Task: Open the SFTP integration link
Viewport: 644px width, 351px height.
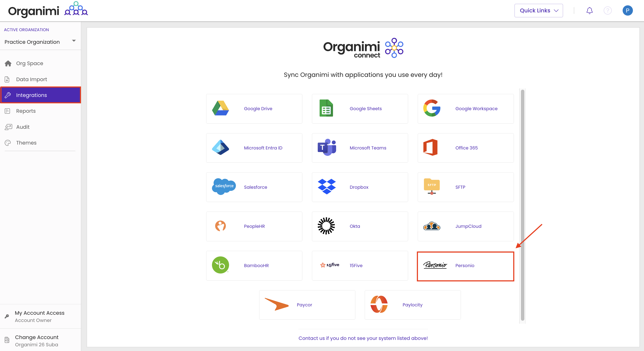Action: click(460, 187)
